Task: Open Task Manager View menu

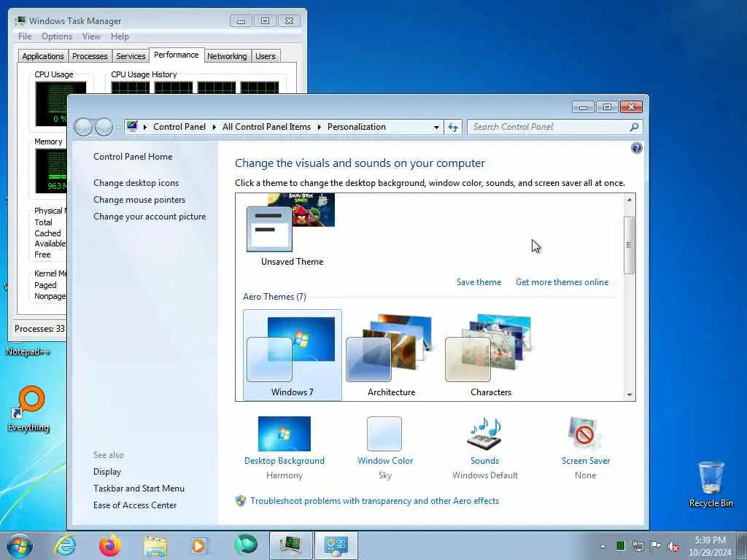Action: (x=91, y=36)
